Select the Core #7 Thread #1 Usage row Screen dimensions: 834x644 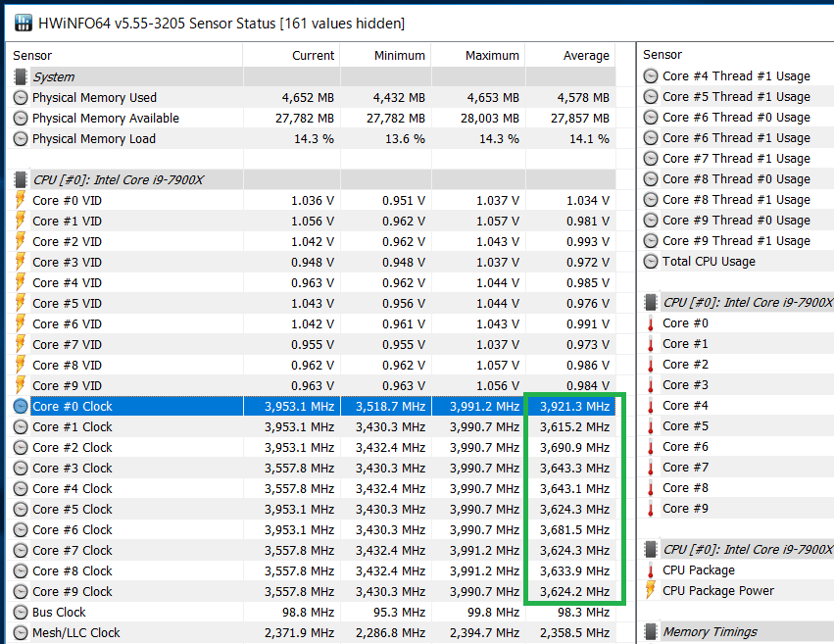pyautogui.click(x=737, y=159)
